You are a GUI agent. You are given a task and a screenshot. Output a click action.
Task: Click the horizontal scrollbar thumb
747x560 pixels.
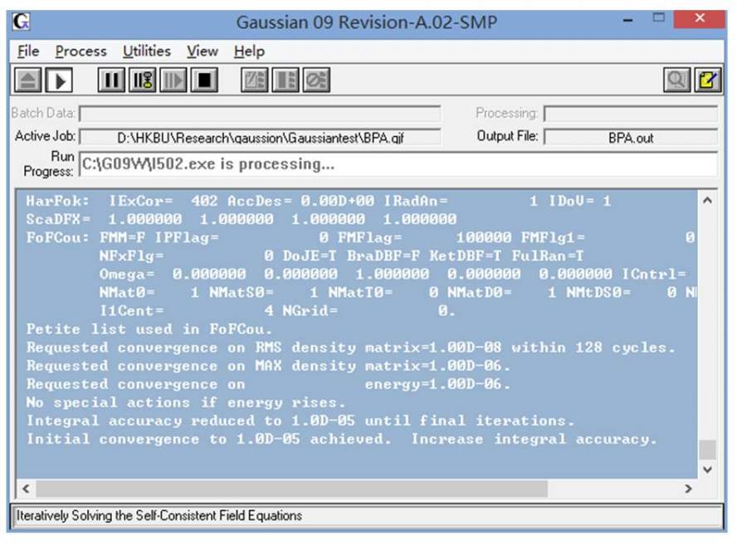[x=292, y=489]
